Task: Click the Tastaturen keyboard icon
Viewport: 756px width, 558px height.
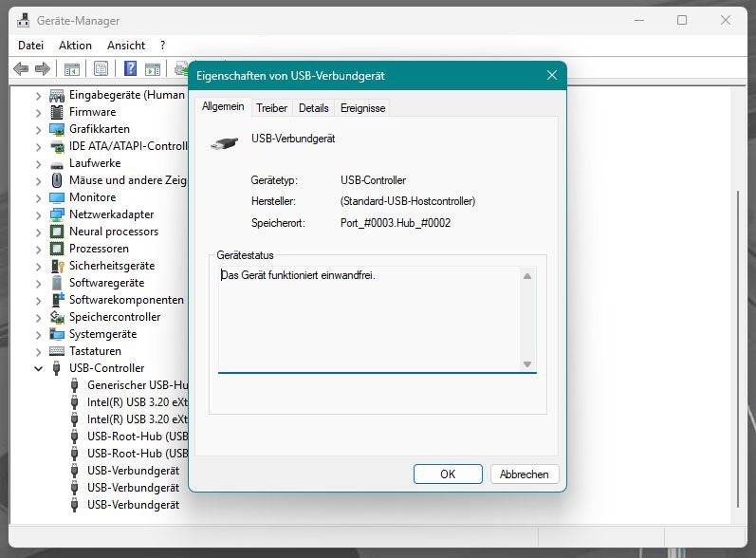Action: [57, 351]
